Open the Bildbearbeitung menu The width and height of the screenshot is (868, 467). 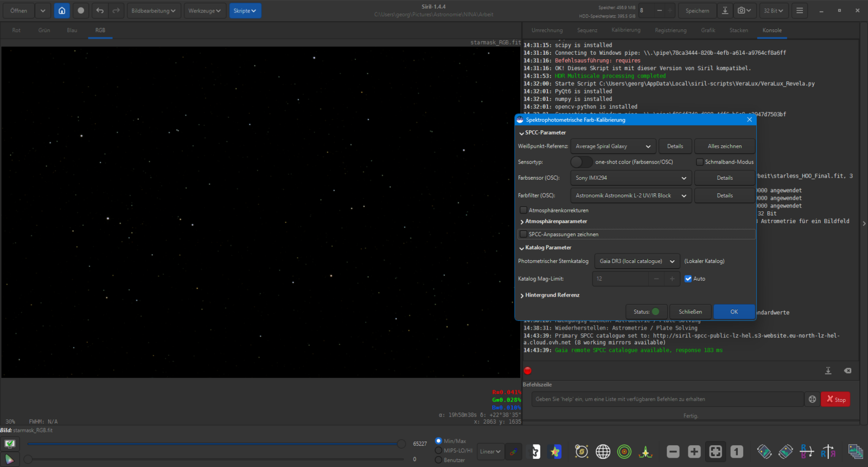point(154,10)
